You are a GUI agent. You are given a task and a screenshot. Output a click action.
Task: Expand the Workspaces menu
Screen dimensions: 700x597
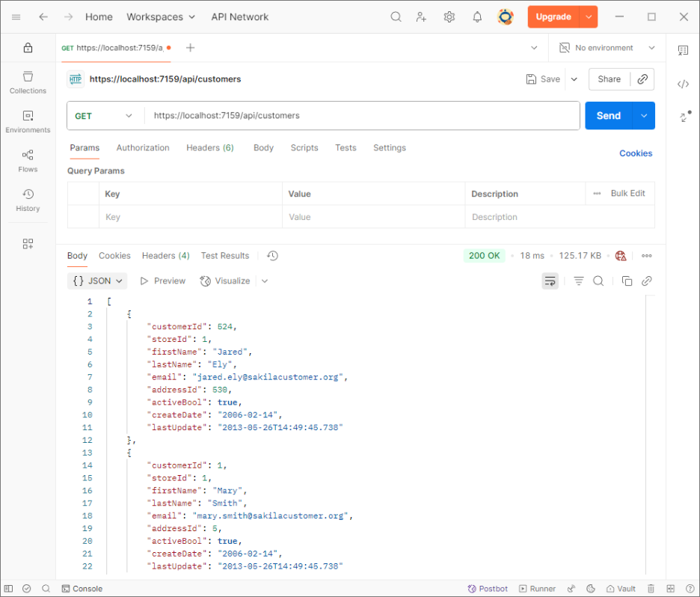click(x=161, y=16)
